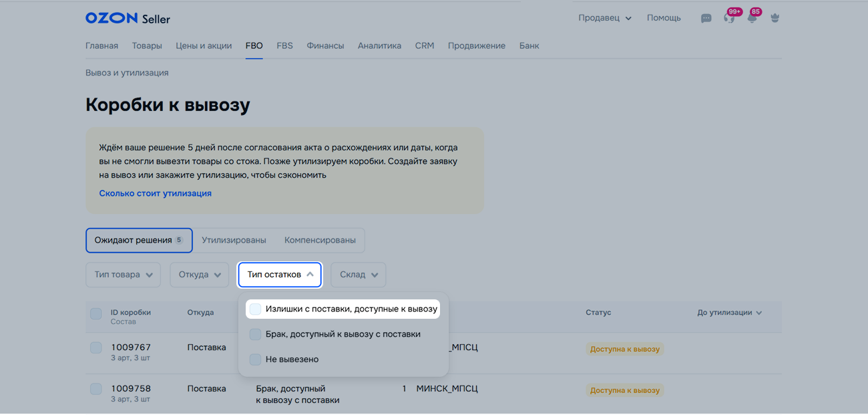Screen dimensions: 868x415
Task: Collapse the 'Тип остатков' dropdown
Action: pyautogui.click(x=280, y=275)
